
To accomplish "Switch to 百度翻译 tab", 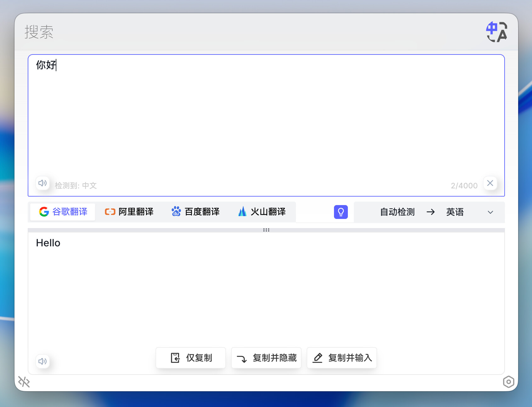I will coord(195,212).
